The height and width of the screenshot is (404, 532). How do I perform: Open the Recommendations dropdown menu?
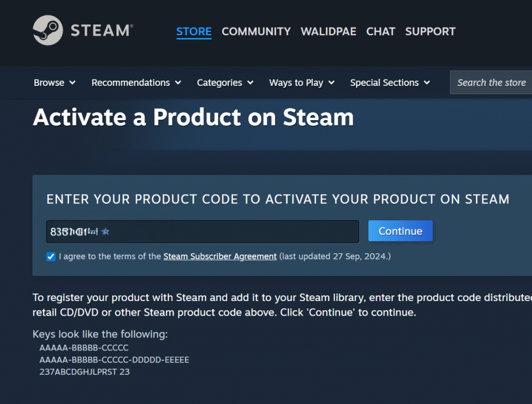(136, 83)
